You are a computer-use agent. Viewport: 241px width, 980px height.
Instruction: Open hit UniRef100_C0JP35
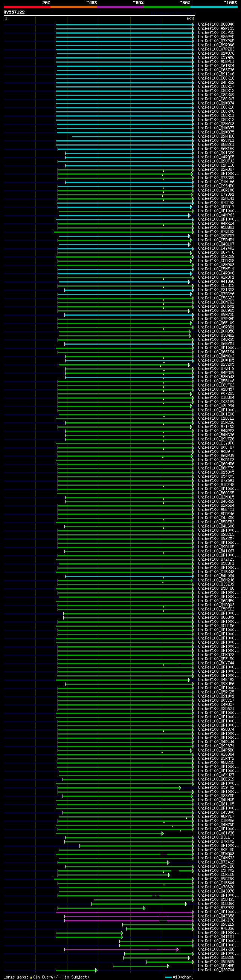click(216, 33)
